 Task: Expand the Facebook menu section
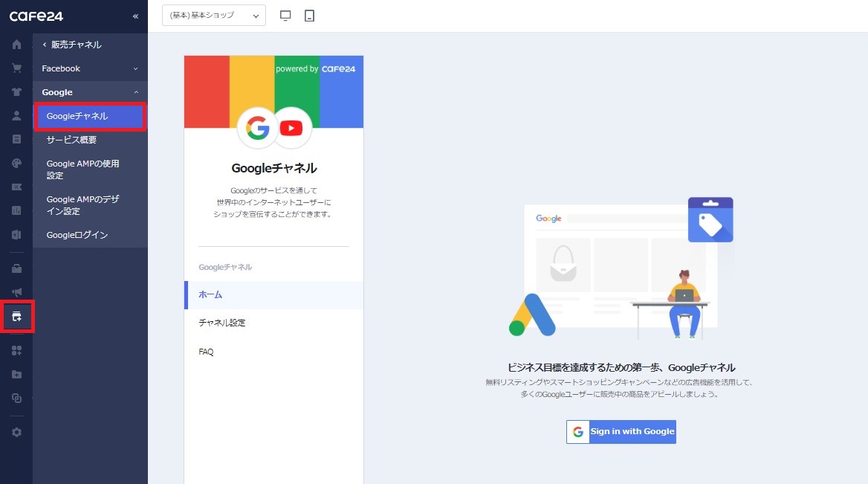(90, 68)
